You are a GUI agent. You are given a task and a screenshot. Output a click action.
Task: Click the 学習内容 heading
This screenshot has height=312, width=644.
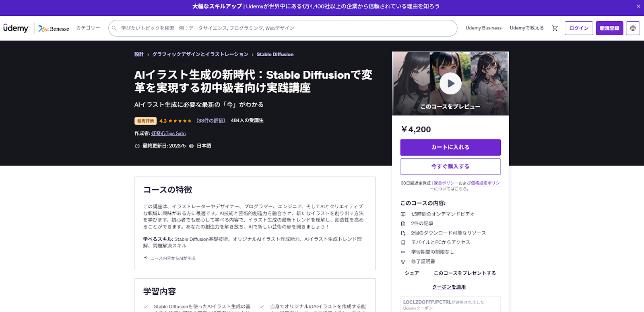point(160,291)
